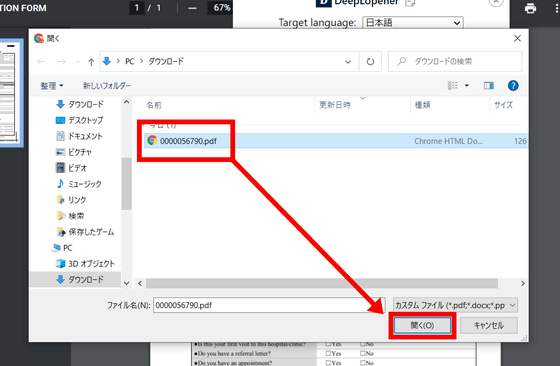Click PC segment in address bar path
This screenshot has width=560, height=366.
click(x=130, y=61)
